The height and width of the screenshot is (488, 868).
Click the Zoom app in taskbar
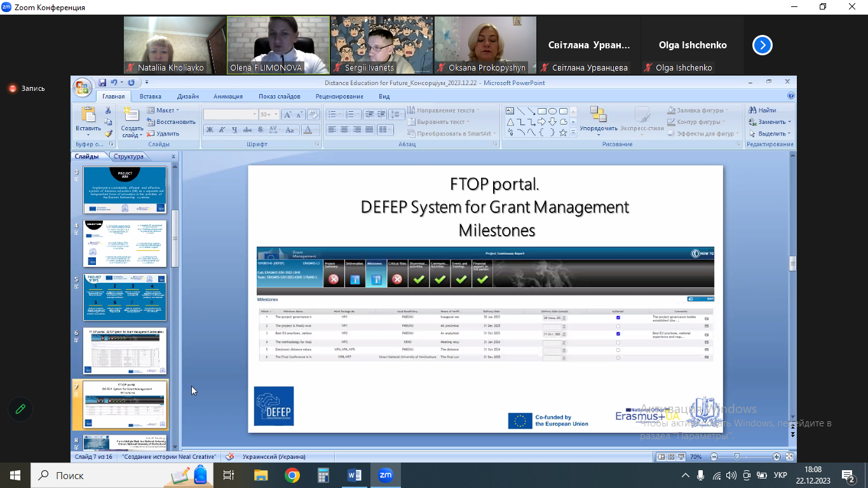click(x=386, y=475)
